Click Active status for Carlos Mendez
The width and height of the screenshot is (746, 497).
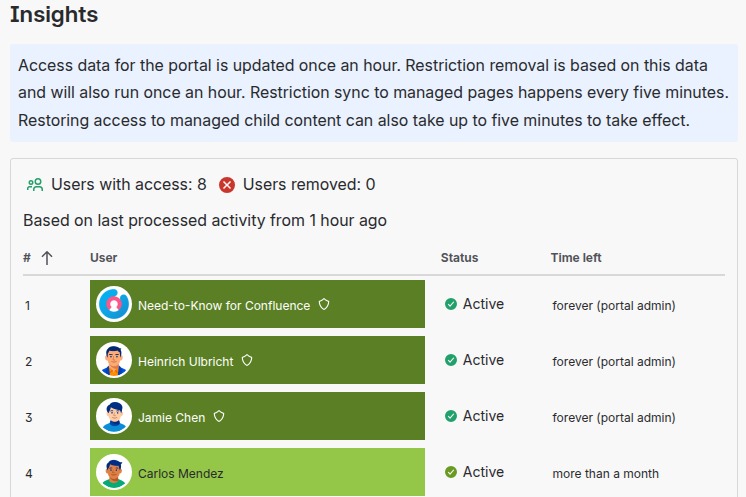coord(483,472)
